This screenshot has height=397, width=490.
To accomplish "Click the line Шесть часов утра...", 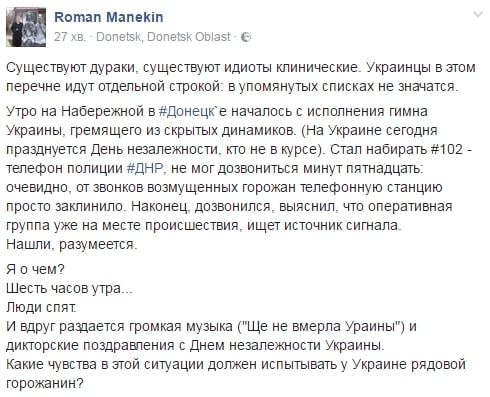I will (x=69, y=288).
